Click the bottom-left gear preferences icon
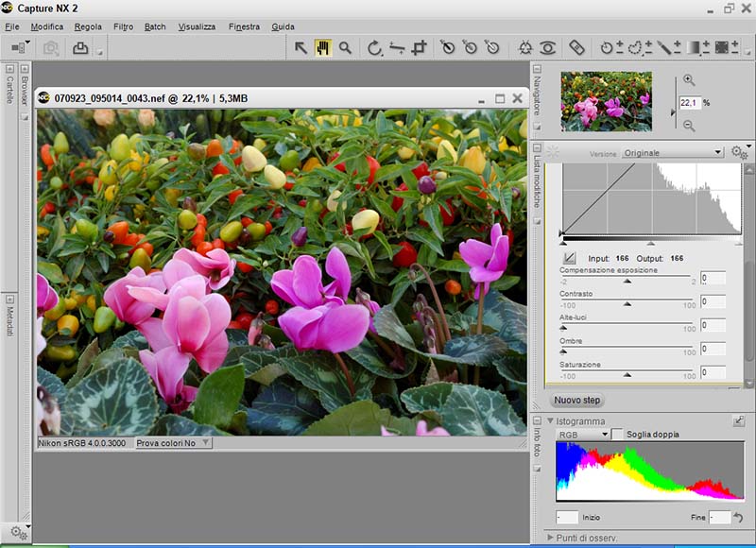The image size is (756, 548). [19, 532]
